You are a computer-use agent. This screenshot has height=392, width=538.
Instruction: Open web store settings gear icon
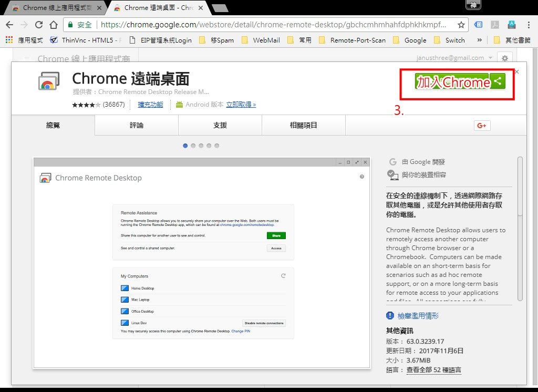[504, 58]
